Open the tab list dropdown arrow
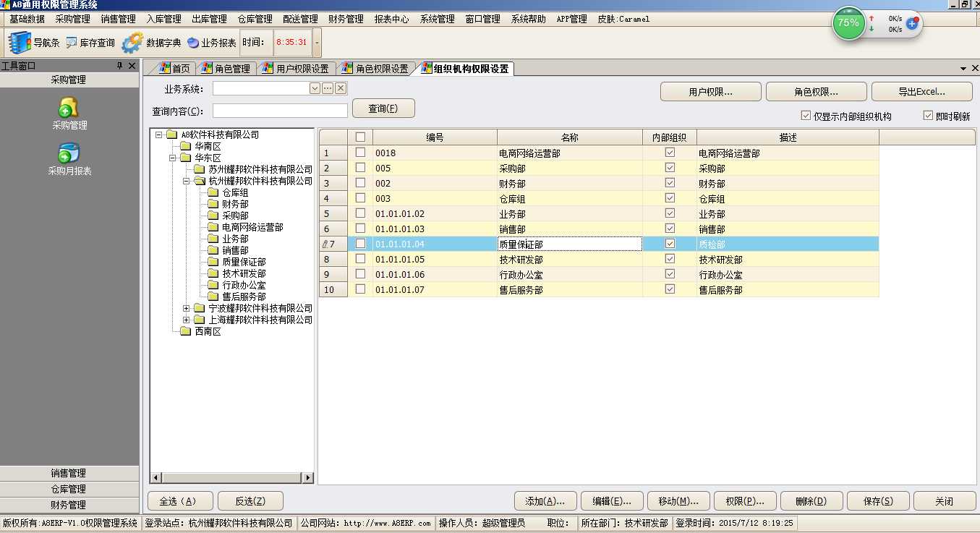The width and height of the screenshot is (980, 533). pos(963,69)
